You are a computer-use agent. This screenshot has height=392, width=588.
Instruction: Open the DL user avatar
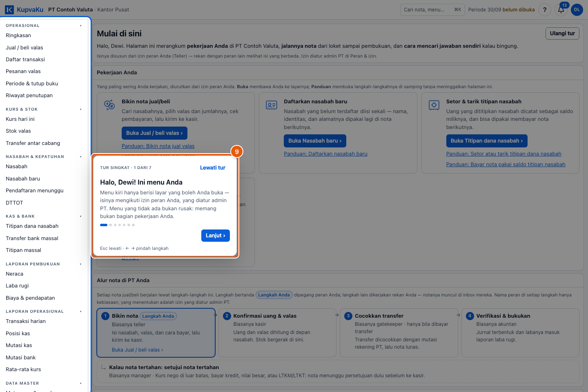(577, 10)
